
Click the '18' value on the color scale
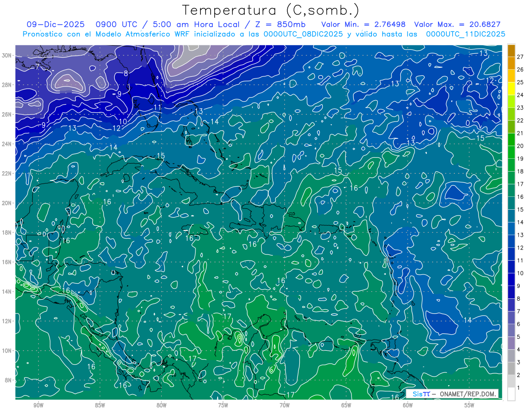[520, 171]
